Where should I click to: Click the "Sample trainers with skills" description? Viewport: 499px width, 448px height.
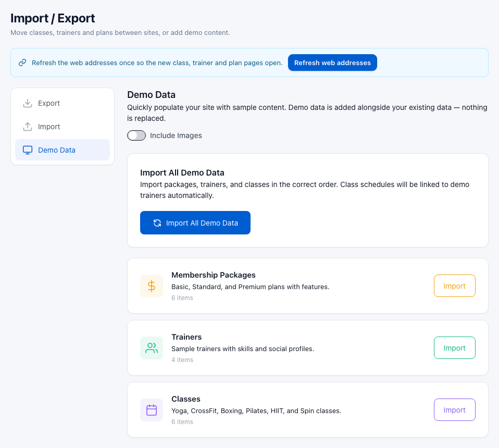coord(243,349)
